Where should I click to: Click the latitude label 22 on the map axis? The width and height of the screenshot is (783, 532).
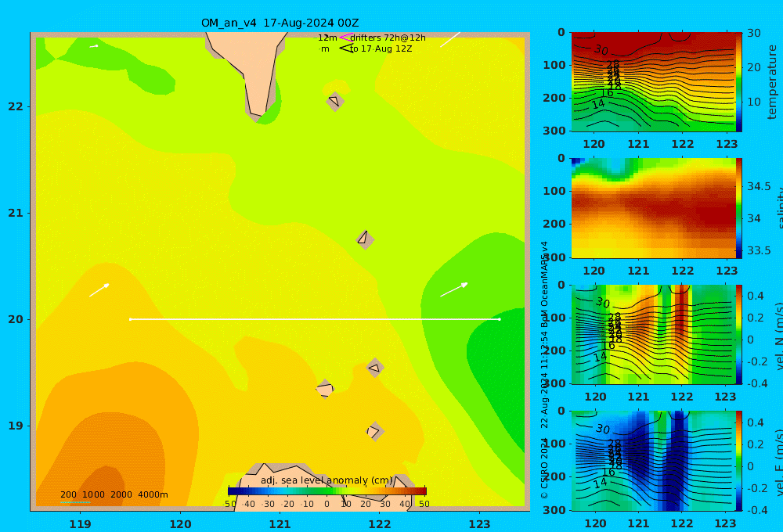15,106
